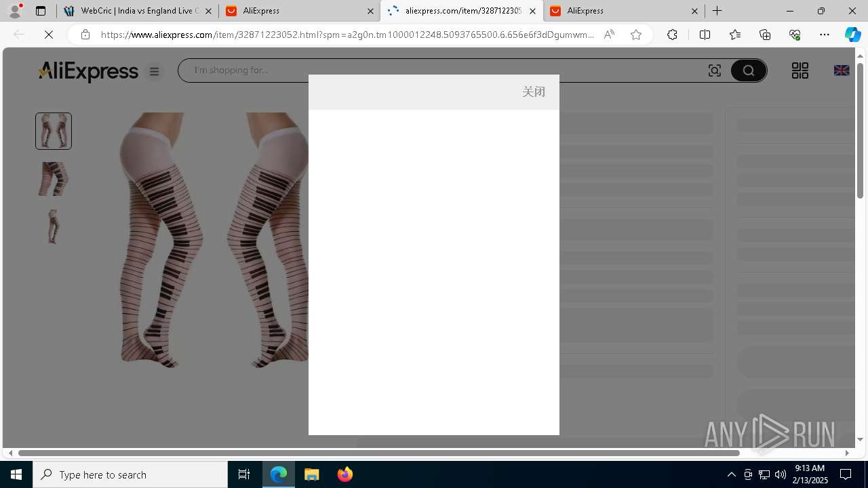Open the network status icon
The height and width of the screenshot is (488, 868).
click(x=764, y=474)
